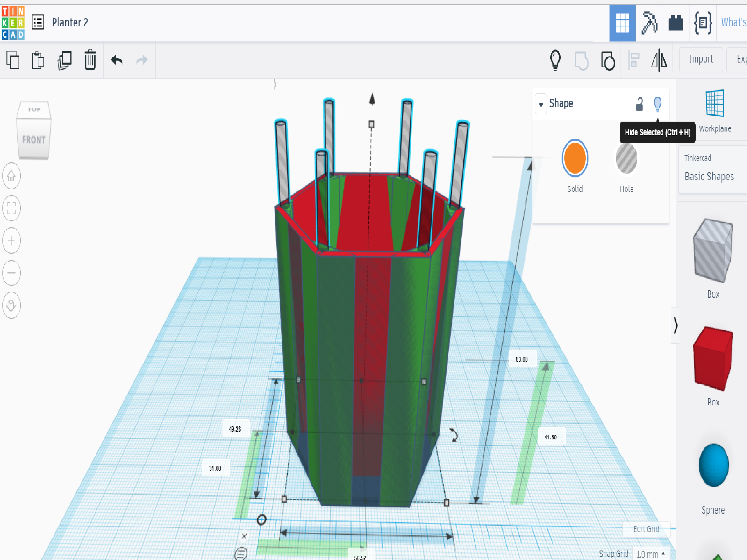The width and height of the screenshot is (747, 560).
Task: Click the curved rotation handle arrow
Action: pos(454,435)
